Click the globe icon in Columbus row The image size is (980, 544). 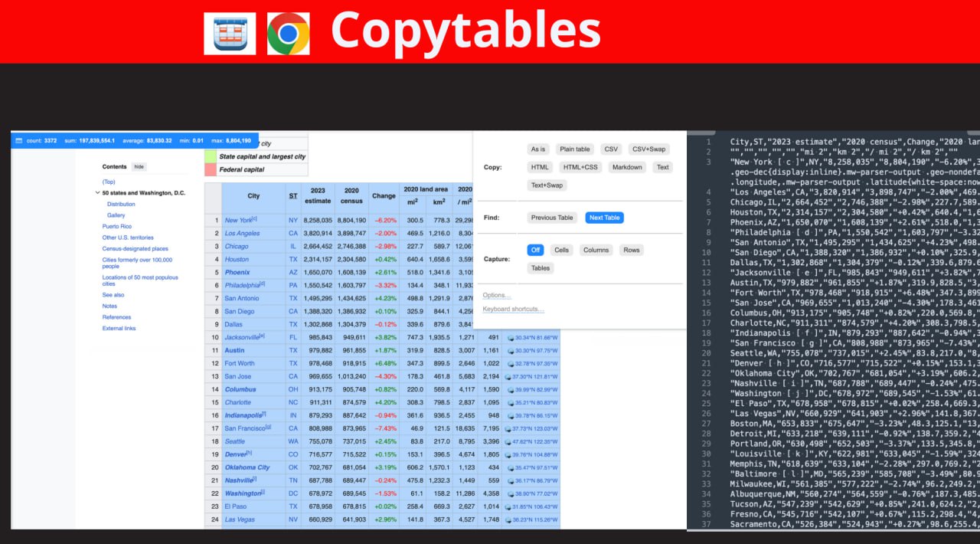click(x=510, y=389)
